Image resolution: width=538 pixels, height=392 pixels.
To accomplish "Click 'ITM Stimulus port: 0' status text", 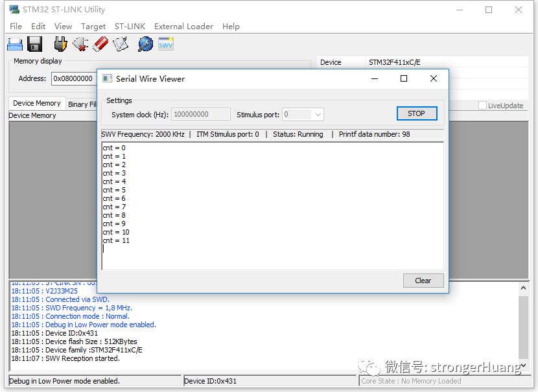I will [228, 134].
